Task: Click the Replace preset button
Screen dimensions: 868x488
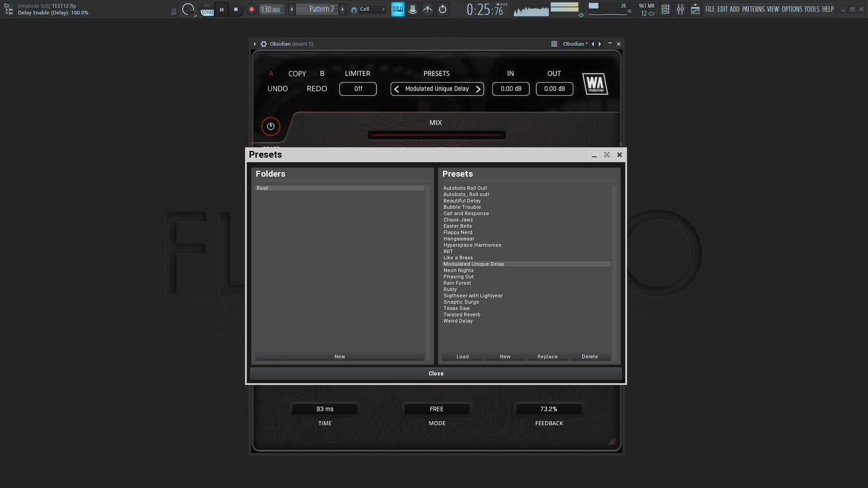Action: point(547,357)
